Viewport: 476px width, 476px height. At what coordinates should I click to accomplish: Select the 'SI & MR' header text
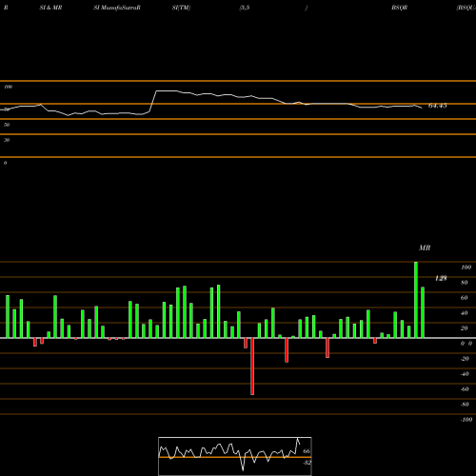[50, 8]
